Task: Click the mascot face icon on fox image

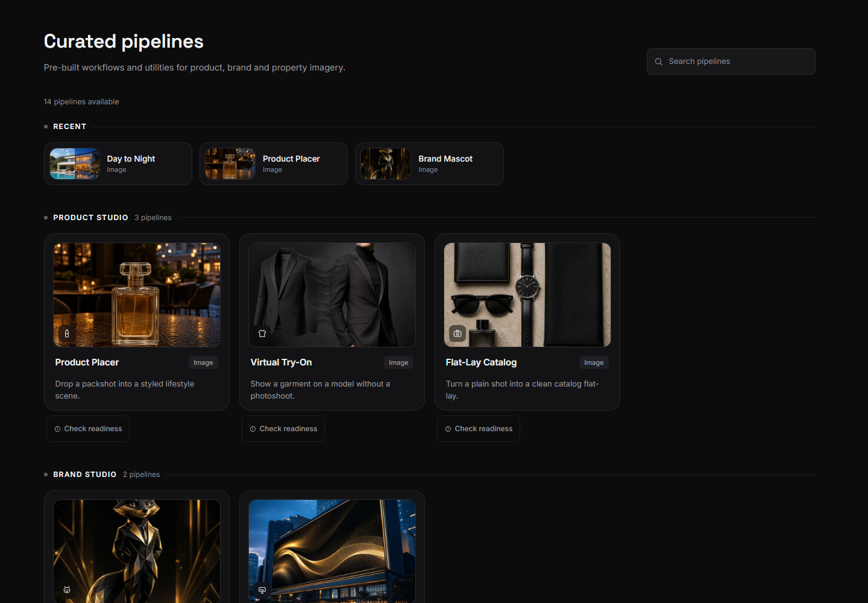Action: coord(67,590)
